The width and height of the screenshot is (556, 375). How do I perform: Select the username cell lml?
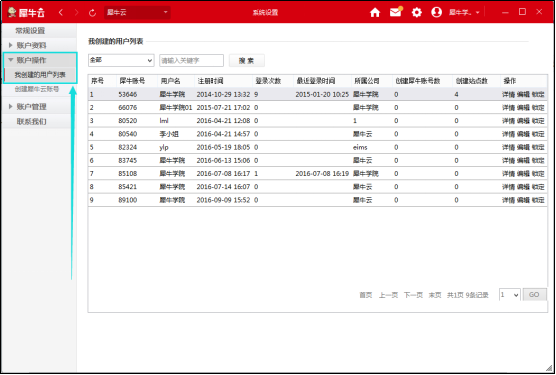click(x=164, y=121)
